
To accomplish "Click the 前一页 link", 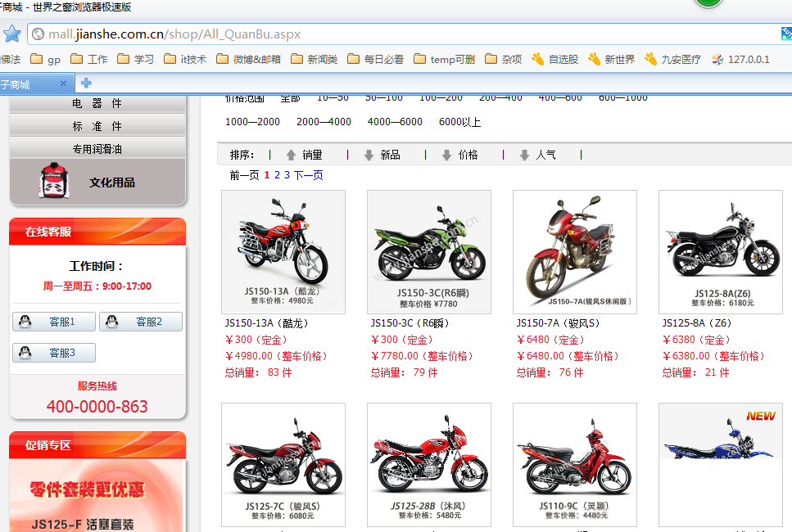I will coord(244,175).
